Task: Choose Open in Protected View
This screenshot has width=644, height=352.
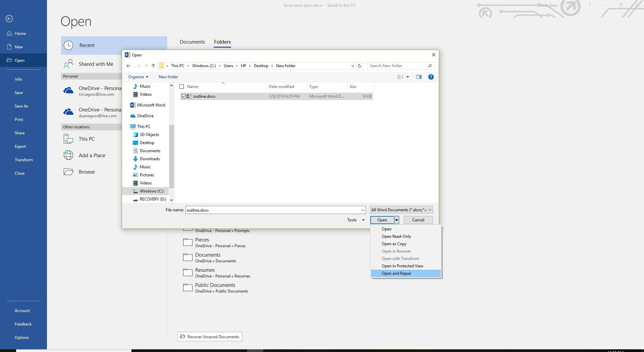Action: pyautogui.click(x=406, y=266)
